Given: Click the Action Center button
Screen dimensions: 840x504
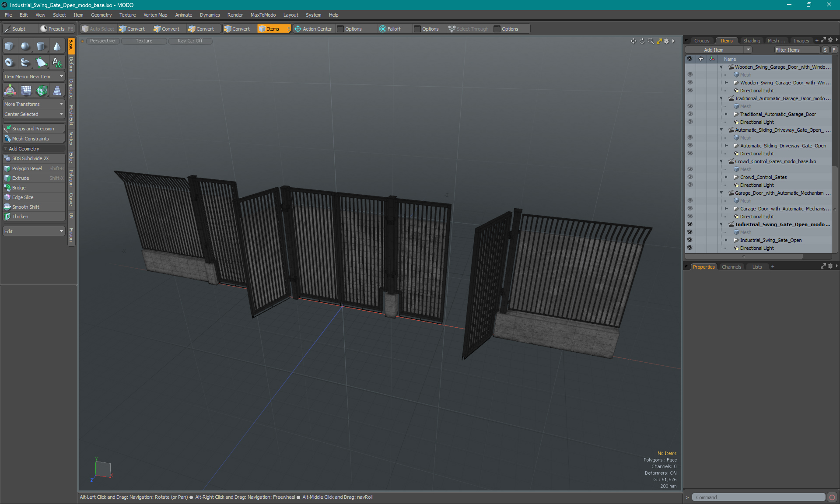Looking at the screenshot, I should click(x=313, y=29).
